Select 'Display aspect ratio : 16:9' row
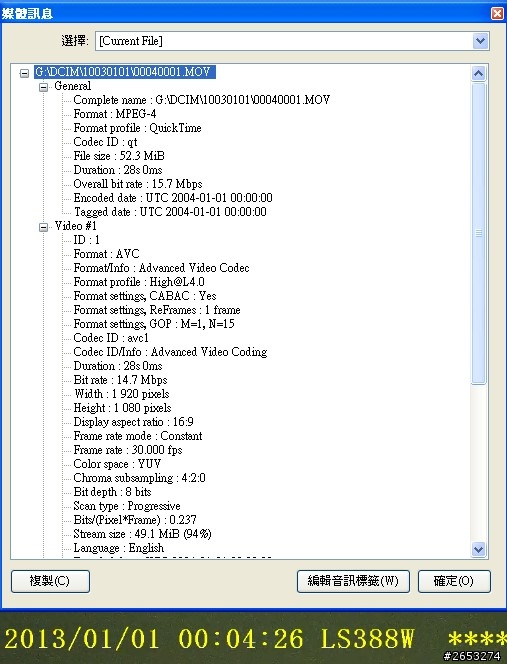 click(133, 421)
